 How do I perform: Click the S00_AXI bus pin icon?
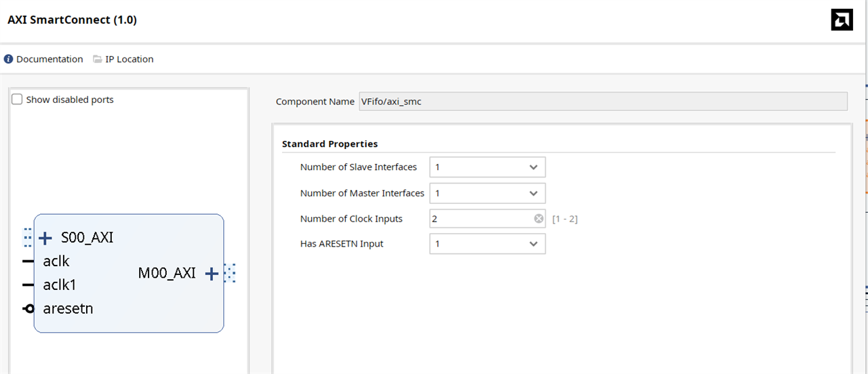[28, 238]
